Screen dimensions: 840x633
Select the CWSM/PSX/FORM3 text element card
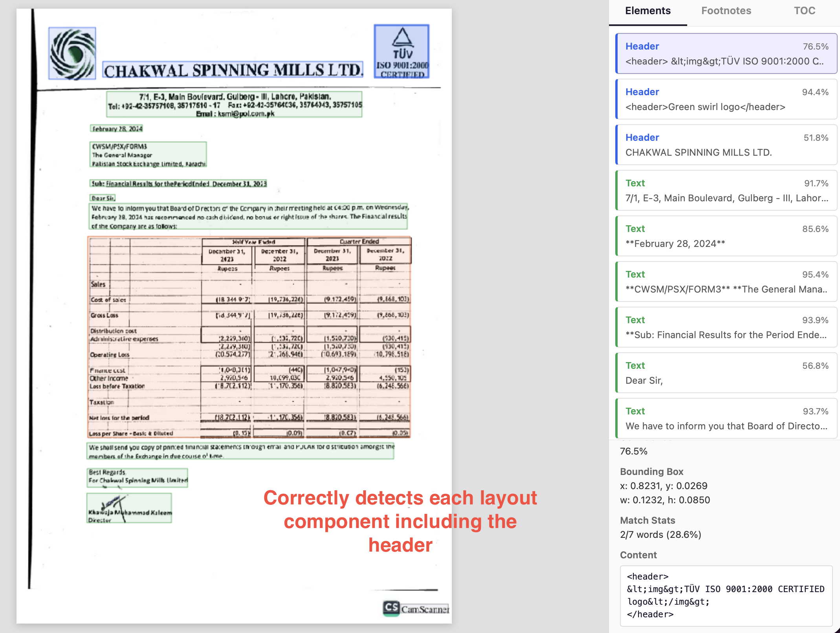pyautogui.click(x=726, y=282)
